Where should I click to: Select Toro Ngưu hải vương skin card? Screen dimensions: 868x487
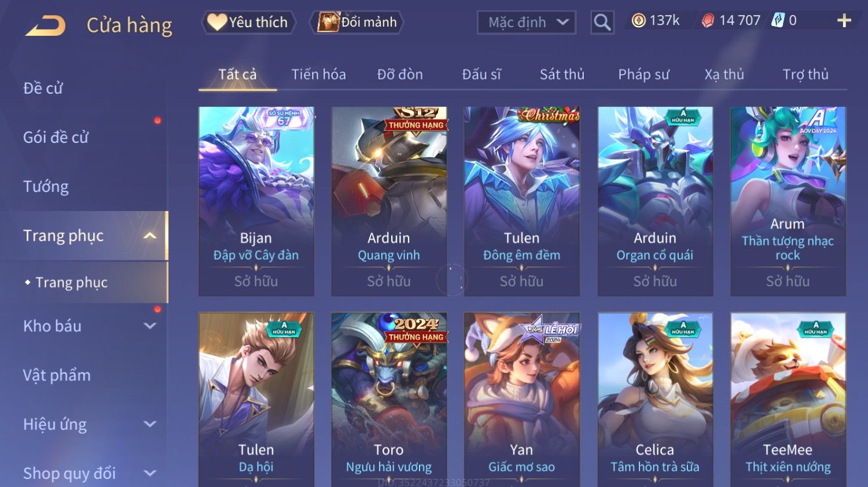coord(389,400)
